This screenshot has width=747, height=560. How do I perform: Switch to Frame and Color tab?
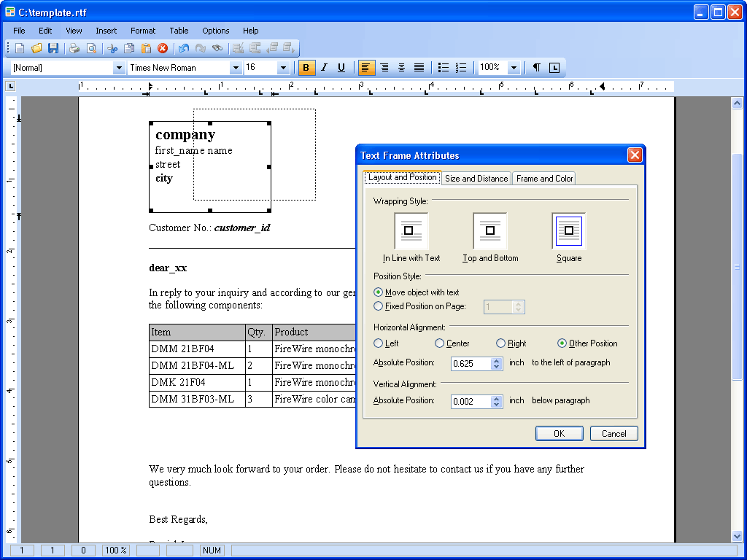click(x=544, y=179)
